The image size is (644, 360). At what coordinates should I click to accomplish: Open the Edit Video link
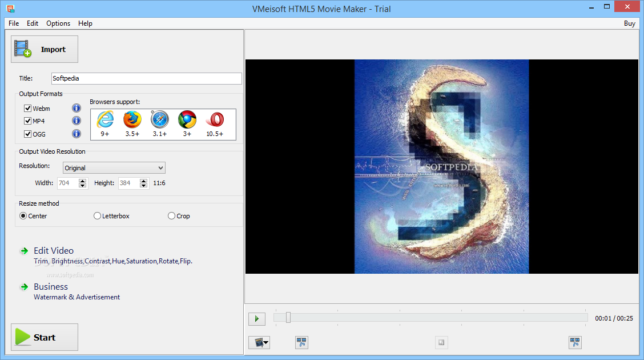[54, 251]
